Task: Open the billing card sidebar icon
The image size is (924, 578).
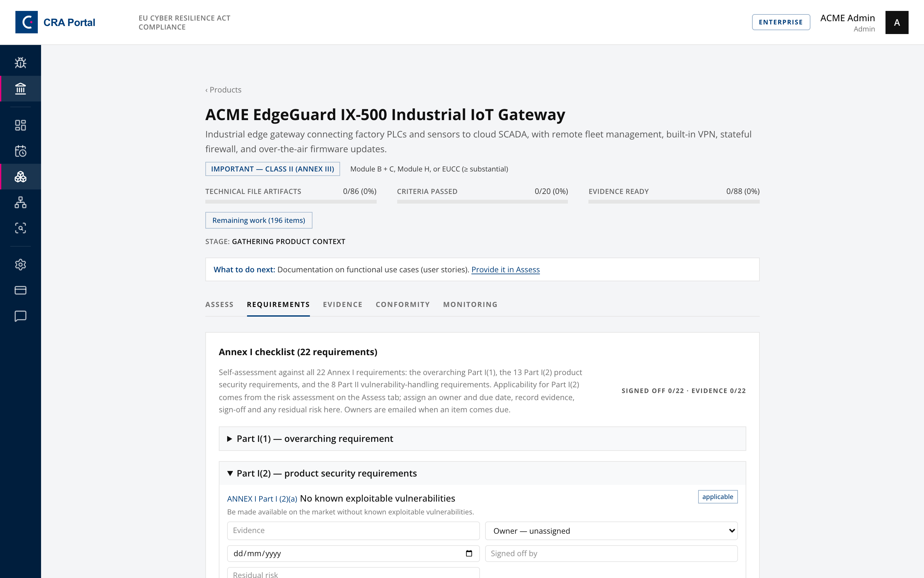Action: pos(20,290)
